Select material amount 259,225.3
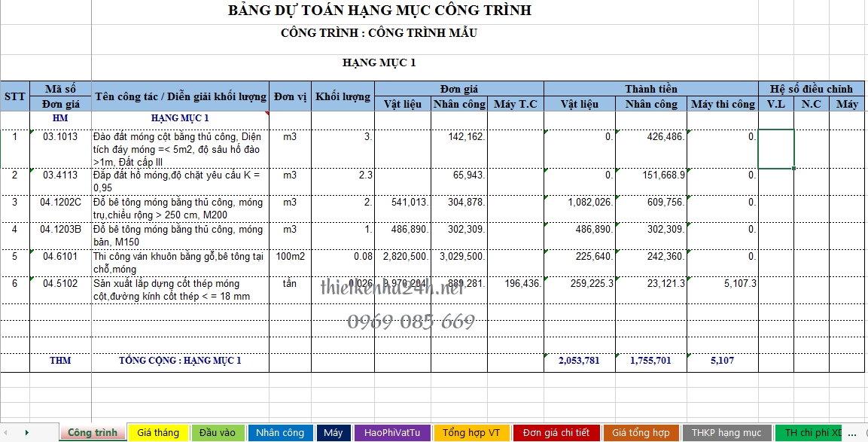 580,290
